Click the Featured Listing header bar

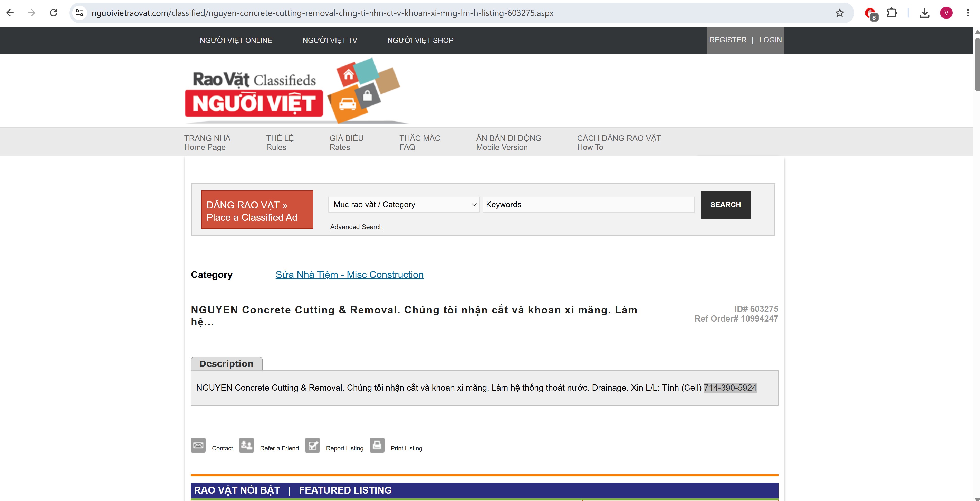(484, 490)
